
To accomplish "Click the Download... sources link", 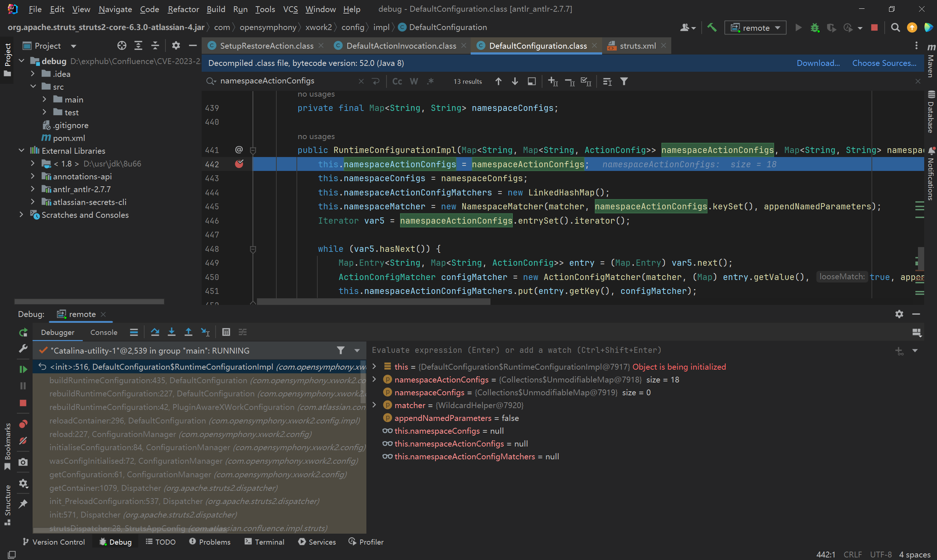I will coord(818,63).
